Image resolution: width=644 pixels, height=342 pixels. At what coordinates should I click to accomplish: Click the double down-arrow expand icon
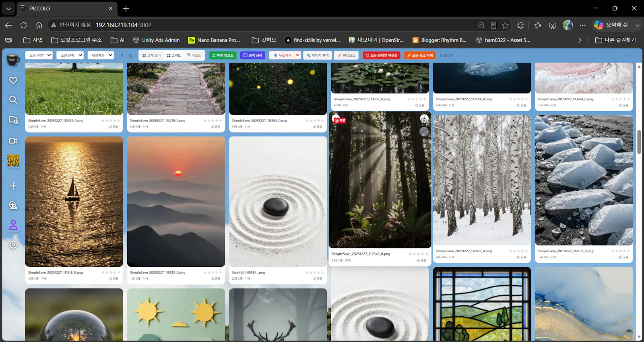click(130, 56)
